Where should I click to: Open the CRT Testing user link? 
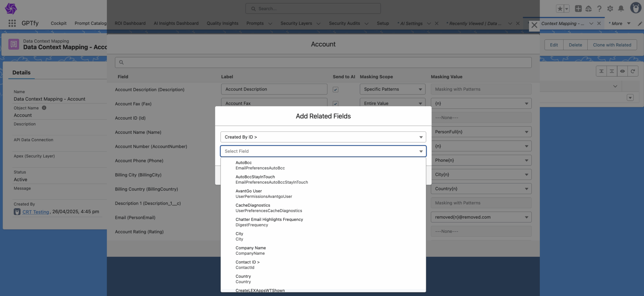pos(36,212)
